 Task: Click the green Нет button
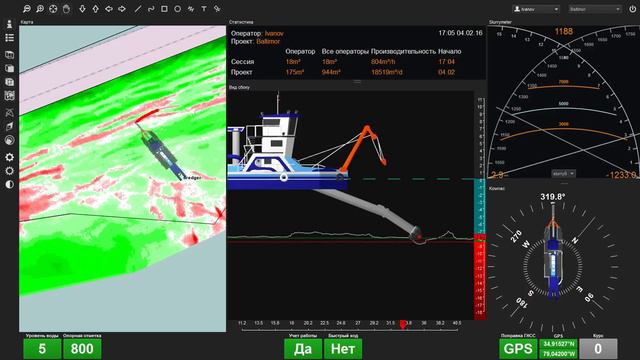coord(343,349)
